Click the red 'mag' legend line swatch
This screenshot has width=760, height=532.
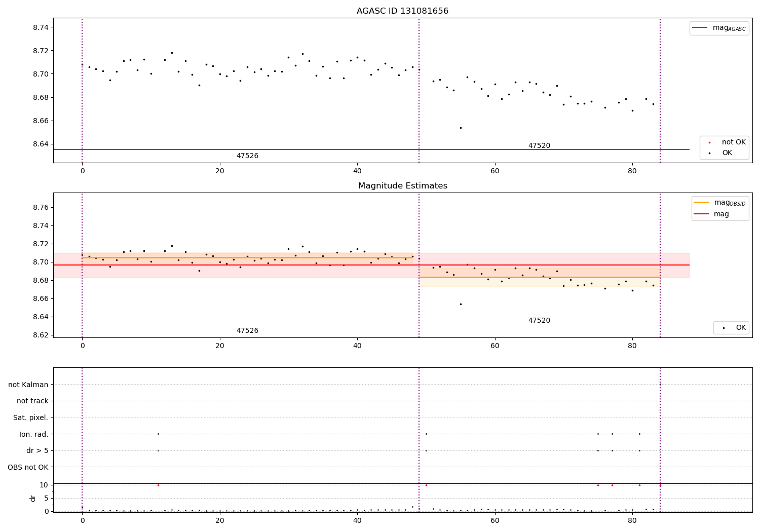pos(702,214)
